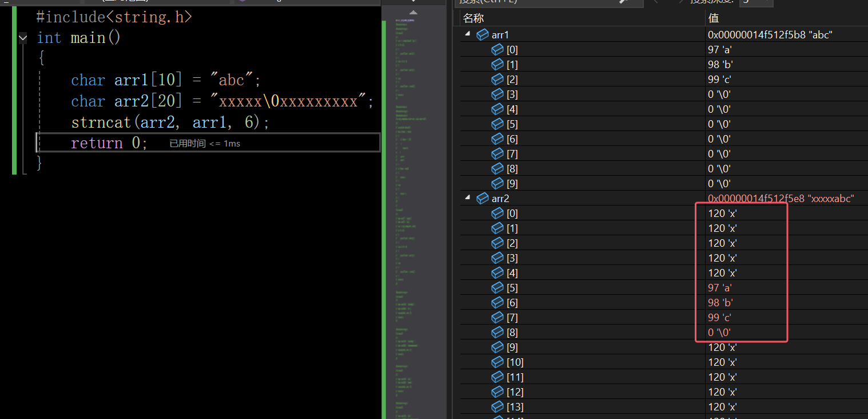Click the #include<string.h> code line
Screen dimensions: 868x419
tap(114, 17)
